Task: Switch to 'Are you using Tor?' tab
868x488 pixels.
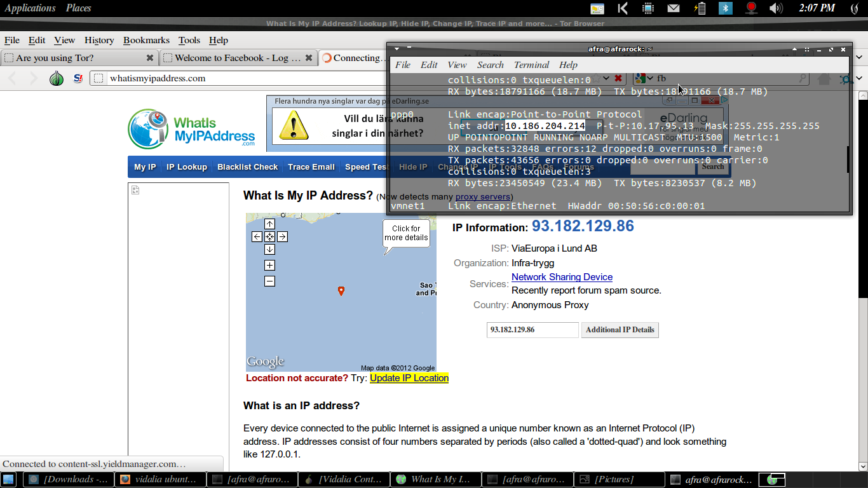Action: [x=79, y=58]
